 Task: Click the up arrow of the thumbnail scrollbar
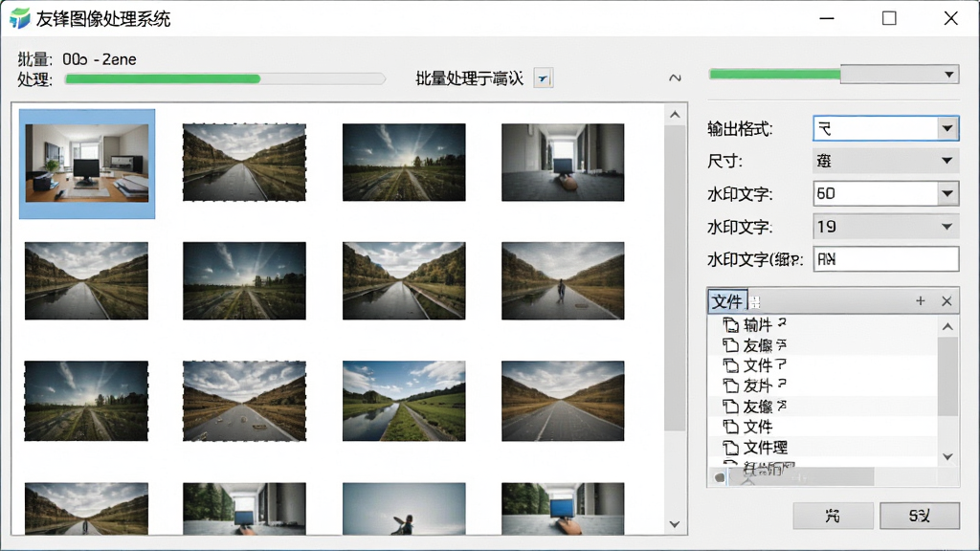[675, 115]
